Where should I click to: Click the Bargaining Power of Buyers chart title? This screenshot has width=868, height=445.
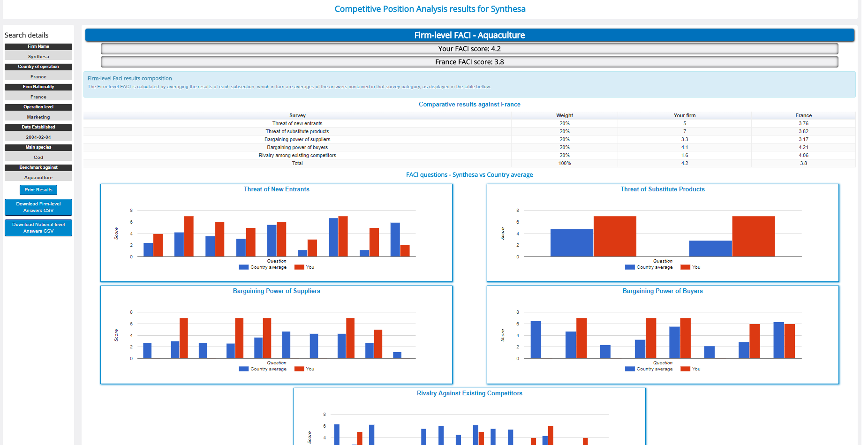pos(663,291)
